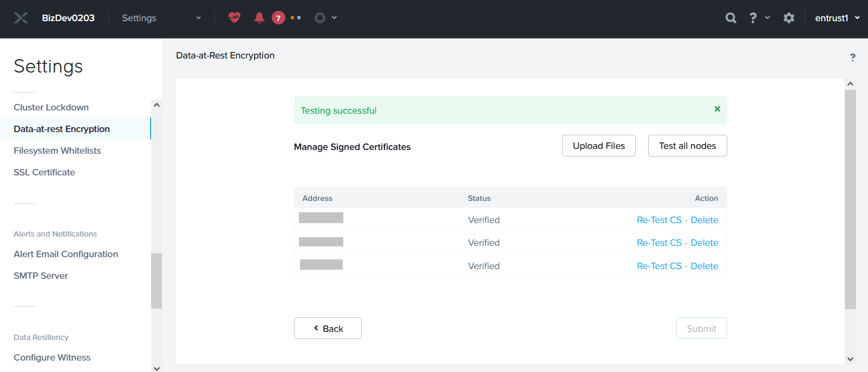Open Alert Email Configuration

click(x=66, y=254)
